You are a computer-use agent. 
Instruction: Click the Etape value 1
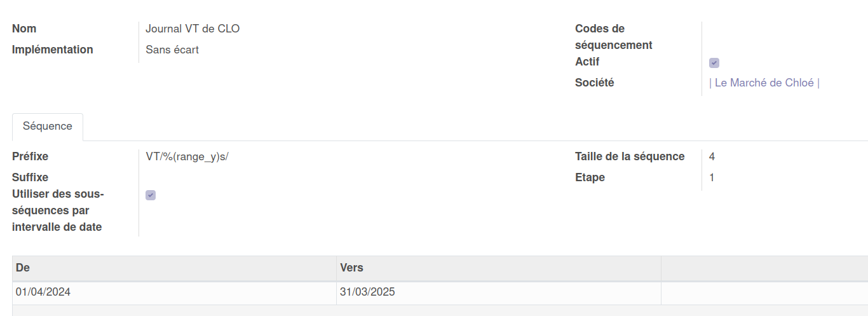712,177
